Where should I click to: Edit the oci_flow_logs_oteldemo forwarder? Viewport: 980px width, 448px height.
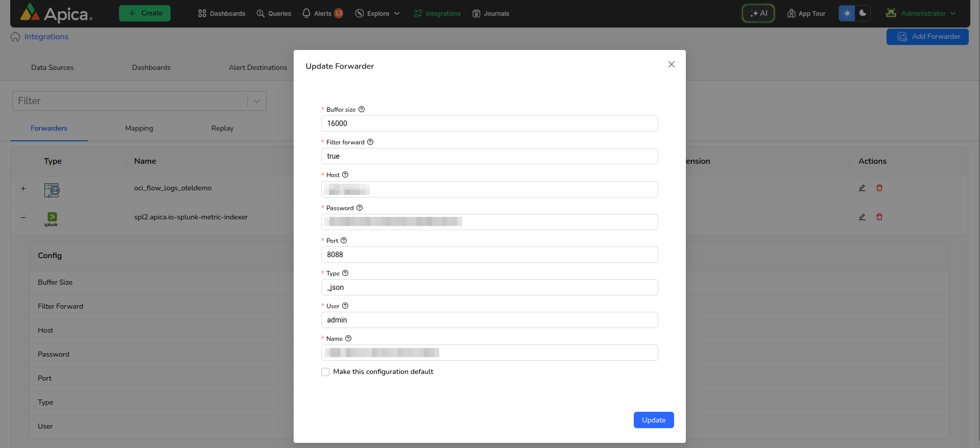pos(862,188)
